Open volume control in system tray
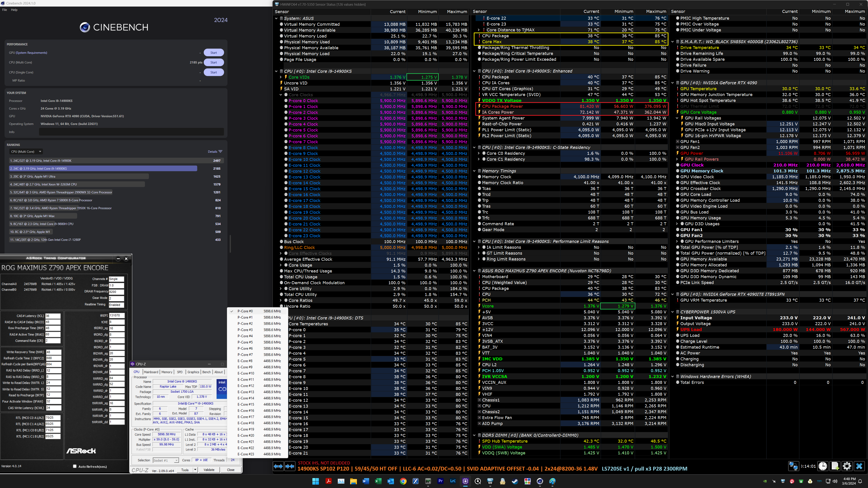Viewport: 868px width, 488px height. click(x=835, y=481)
